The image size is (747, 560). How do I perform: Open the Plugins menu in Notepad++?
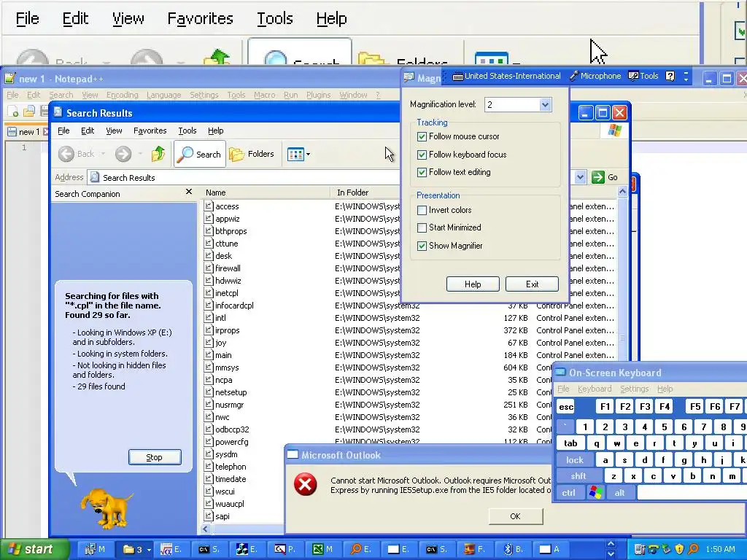pos(318,95)
